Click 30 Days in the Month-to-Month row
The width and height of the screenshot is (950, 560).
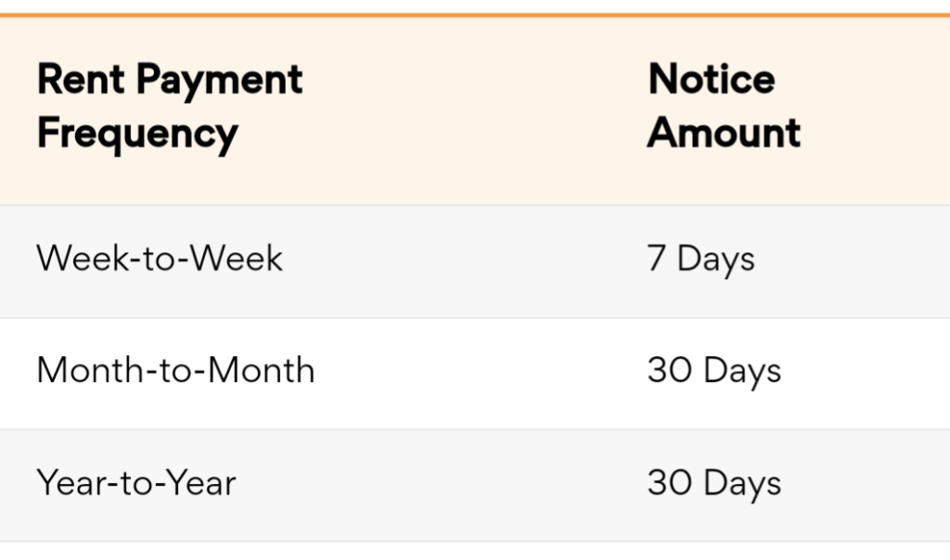coord(714,372)
